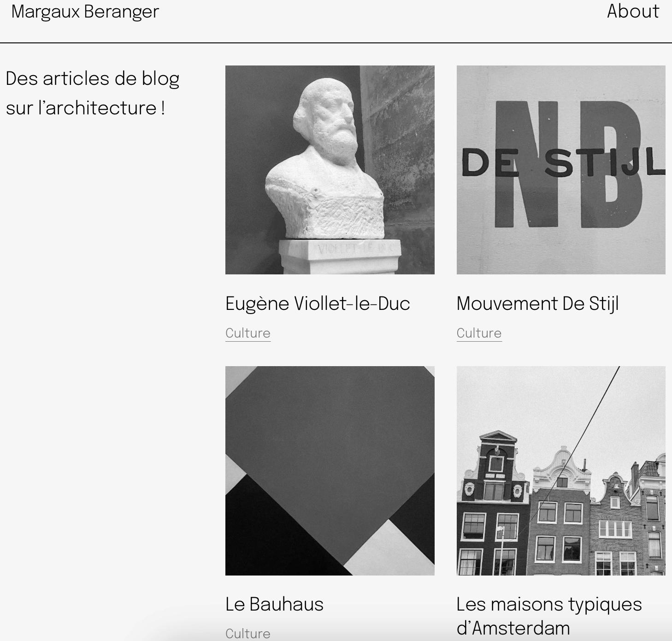This screenshot has width=672, height=641.
Task: Click Culture tag under Le Bauhaus
Action: click(x=248, y=634)
